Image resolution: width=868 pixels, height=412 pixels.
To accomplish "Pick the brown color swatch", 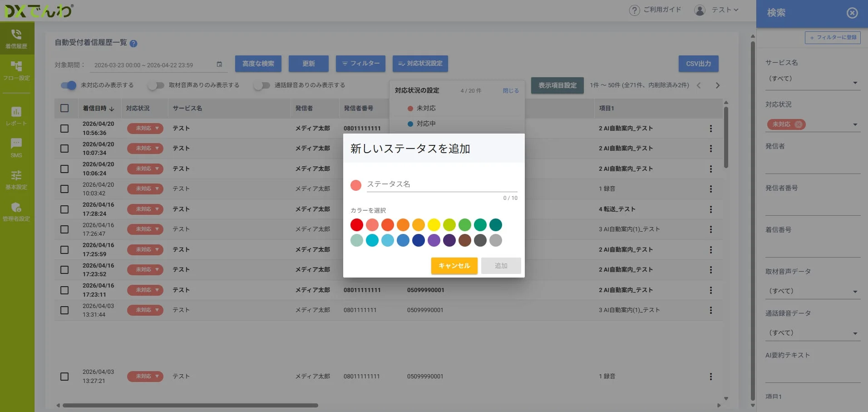I will (x=465, y=240).
